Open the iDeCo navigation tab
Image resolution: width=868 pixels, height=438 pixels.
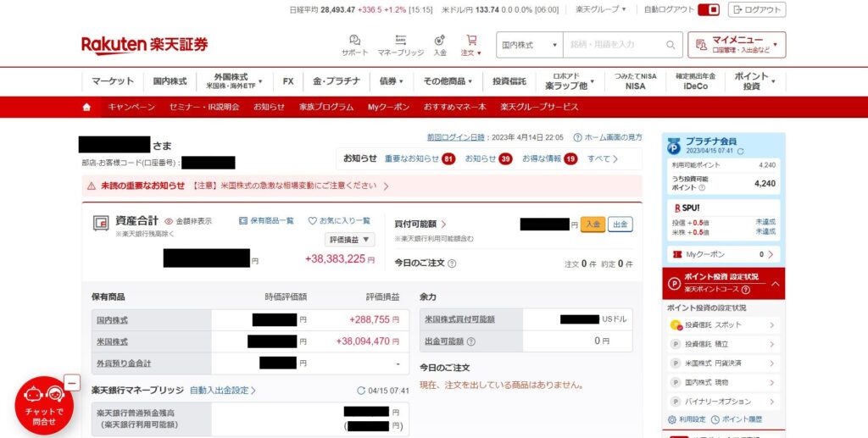[695, 81]
